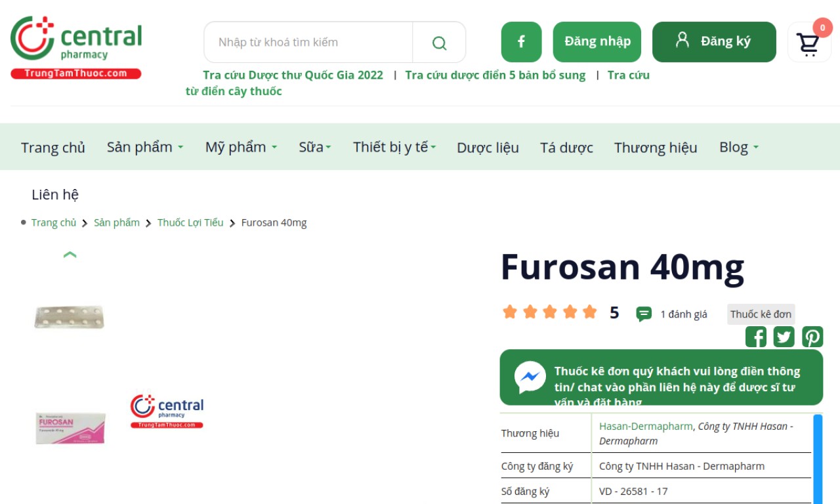The height and width of the screenshot is (504, 840).
Task: Expand the Mỹ phẩm dropdown menu
Action: pyautogui.click(x=241, y=147)
